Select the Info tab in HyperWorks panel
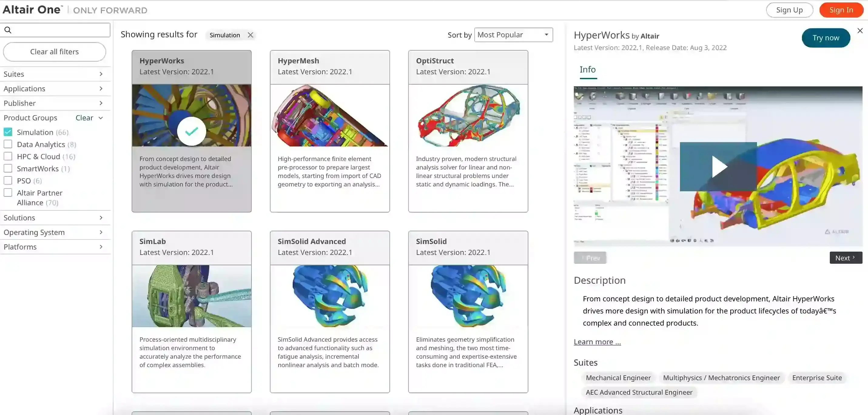The height and width of the screenshot is (415, 868). point(587,69)
